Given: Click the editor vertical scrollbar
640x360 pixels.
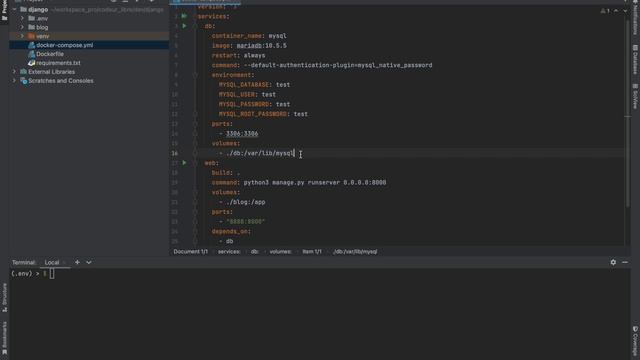Looking at the screenshot, I should point(628,114).
